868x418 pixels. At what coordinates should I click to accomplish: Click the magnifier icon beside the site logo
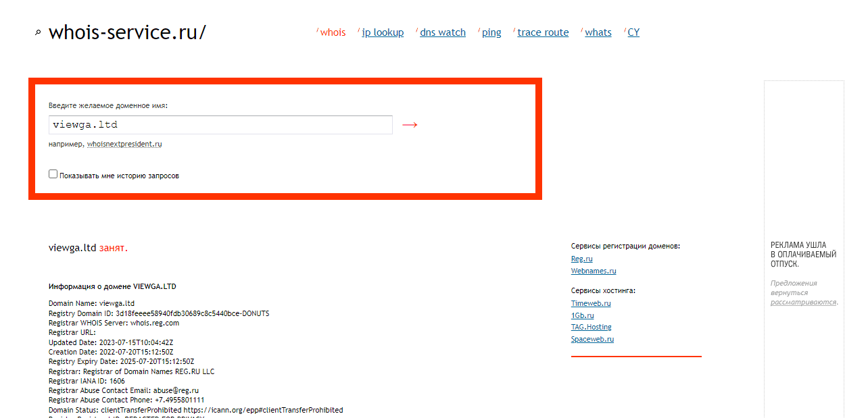tap(38, 32)
